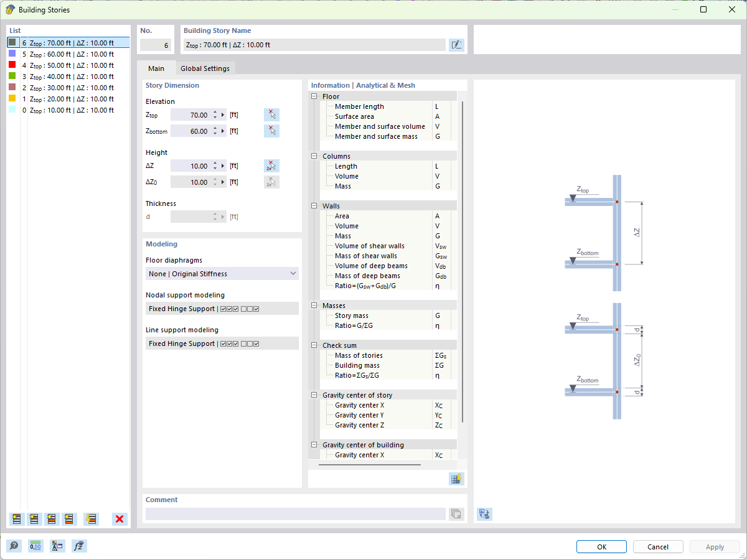The height and width of the screenshot is (560, 747).
Task: Click the red swatch of story 4
Action: 12,65
